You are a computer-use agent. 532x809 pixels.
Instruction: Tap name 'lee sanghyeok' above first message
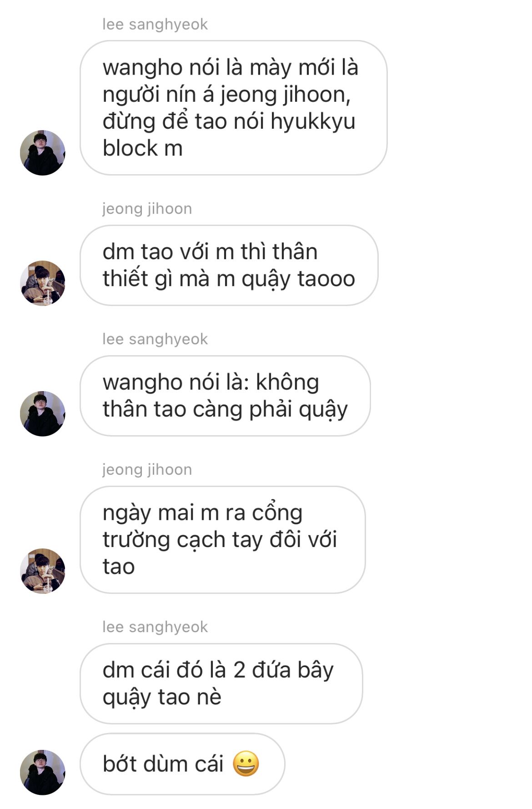(x=155, y=24)
